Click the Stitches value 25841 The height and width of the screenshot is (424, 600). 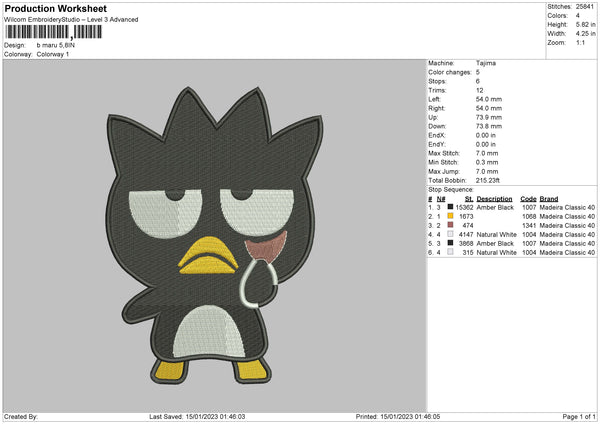pos(585,7)
